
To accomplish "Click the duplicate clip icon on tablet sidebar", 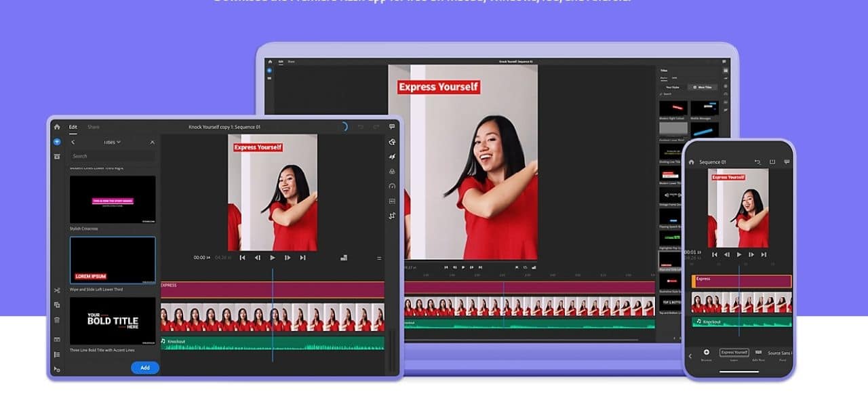I will (x=57, y=305).
